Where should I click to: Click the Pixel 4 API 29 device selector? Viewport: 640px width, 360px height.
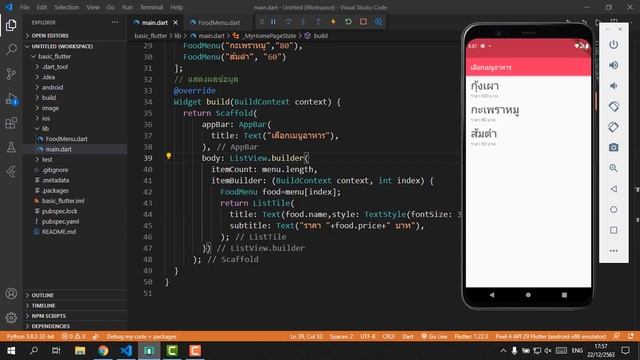point(551,337)
